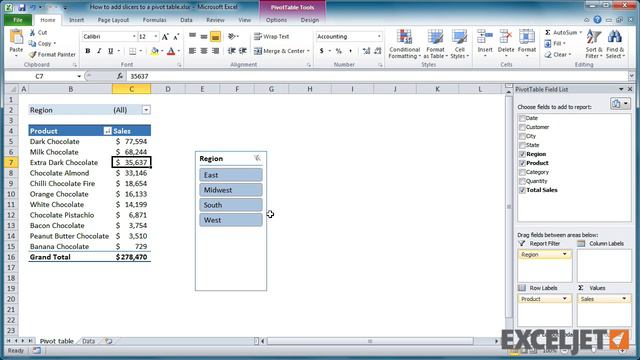Click the Cut scissors icon
Screen dimensions: 640x360
[x=32, y=33]
